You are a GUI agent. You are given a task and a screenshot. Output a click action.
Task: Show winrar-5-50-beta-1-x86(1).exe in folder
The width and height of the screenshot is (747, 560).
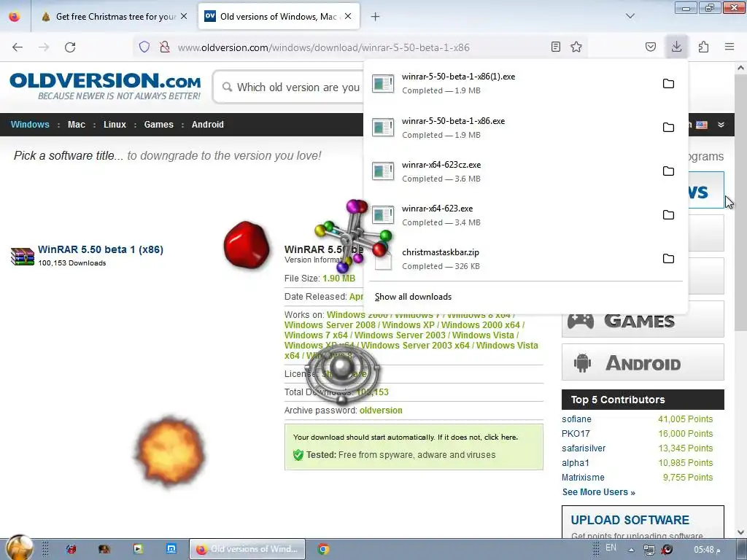(x=668, y=83)
